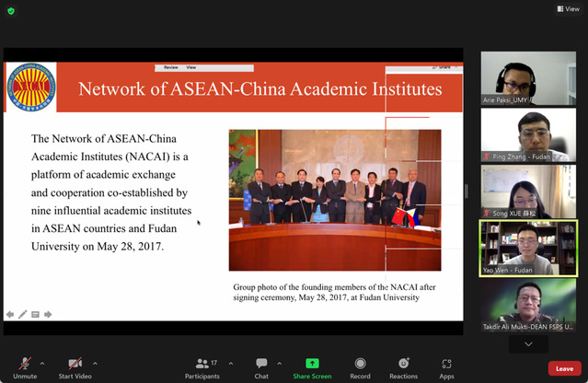This screenshot has width=588, height=383.
Task: Click the NACAI logo on slide
Action: [31, 87]
